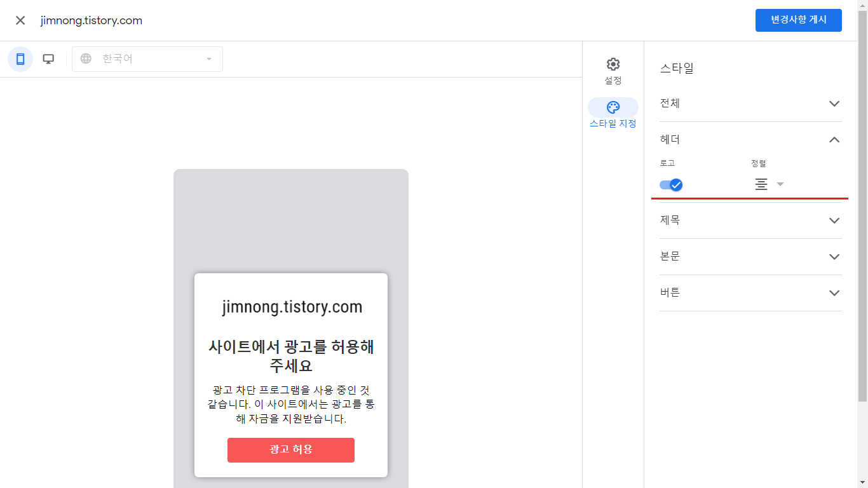Switch to mobile preview icon

coord(20,59)
